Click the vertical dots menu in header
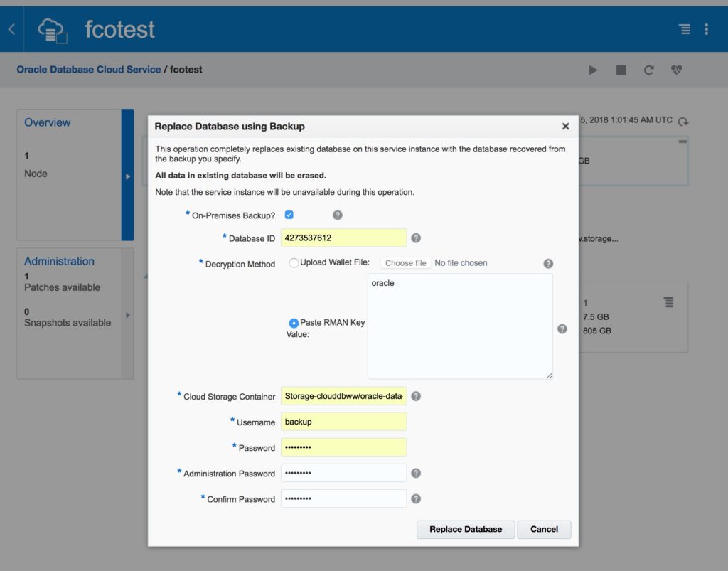The width and height of the screenshot is (728, 571). (706, 29)
